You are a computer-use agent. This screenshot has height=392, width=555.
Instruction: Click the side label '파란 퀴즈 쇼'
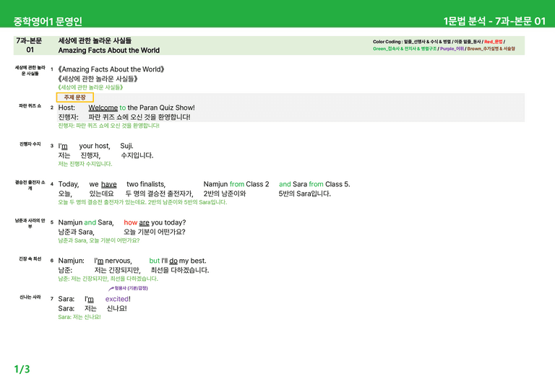[x=30, y=105]
